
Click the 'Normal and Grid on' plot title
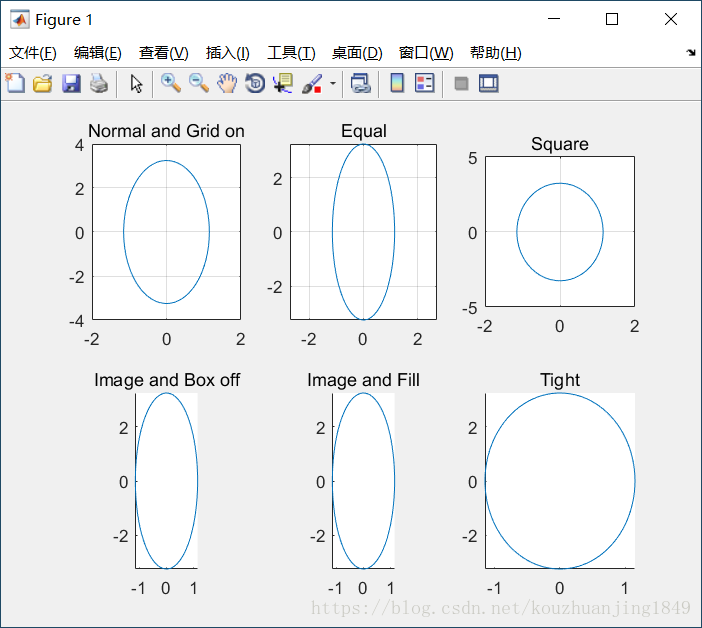(166, 131)
